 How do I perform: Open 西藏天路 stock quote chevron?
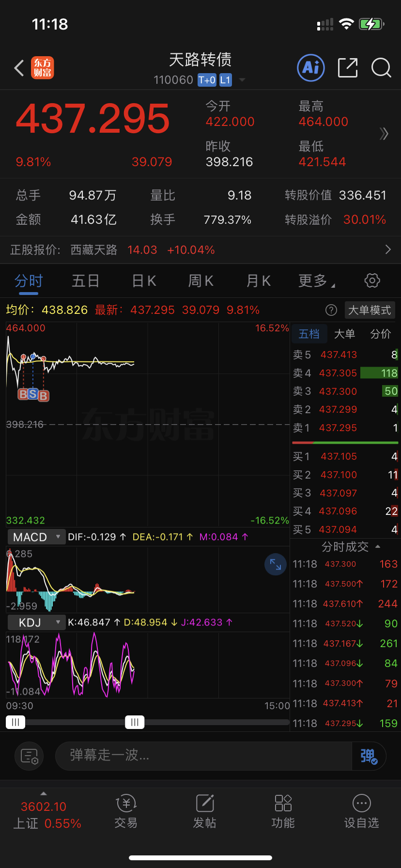pos(388,249)
